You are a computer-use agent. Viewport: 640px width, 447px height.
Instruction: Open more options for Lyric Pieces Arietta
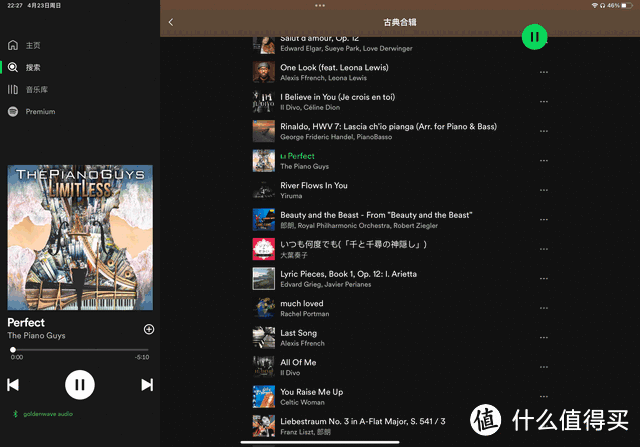[544, 278]
